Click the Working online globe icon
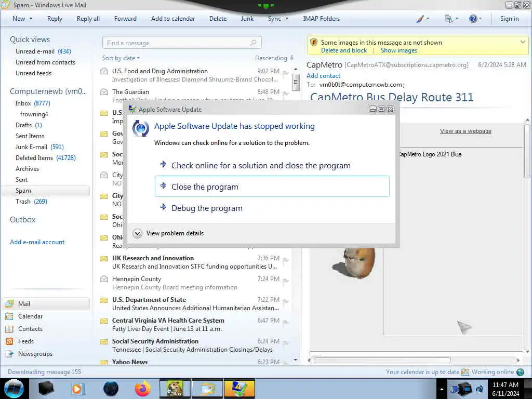The width and height of the screenshot is (532, 399). click(520, 372)
